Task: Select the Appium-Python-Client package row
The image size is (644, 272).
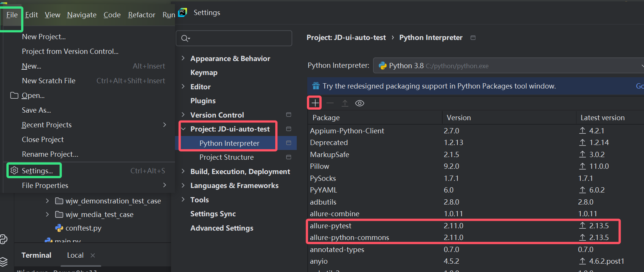Action: click(347, 131)
